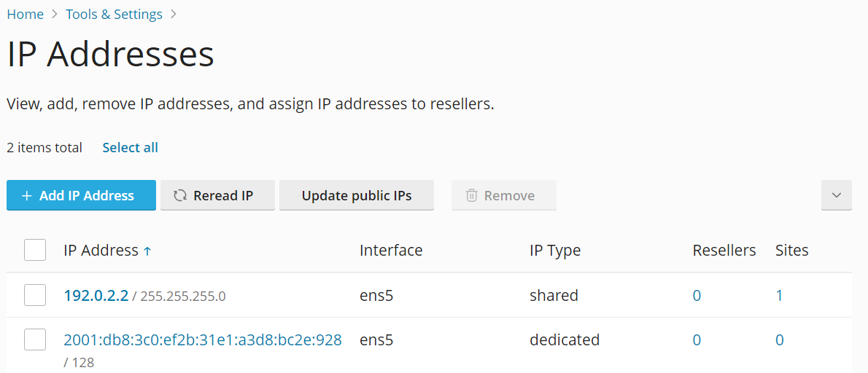Open Sites count for 192.0.2.2
The height and width of the screenshot is (373, 868).
[780, 296]
